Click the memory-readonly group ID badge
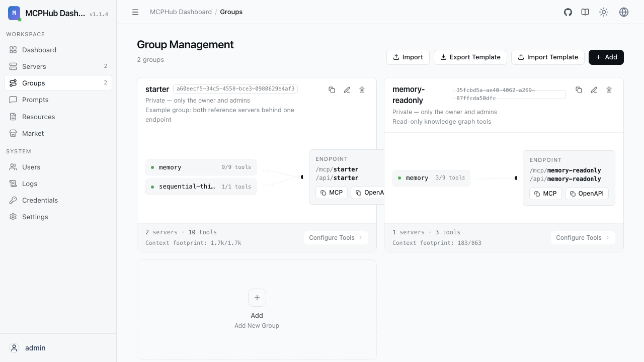The height and width of the screenshot is (362, 644). [x=509, y=95]
